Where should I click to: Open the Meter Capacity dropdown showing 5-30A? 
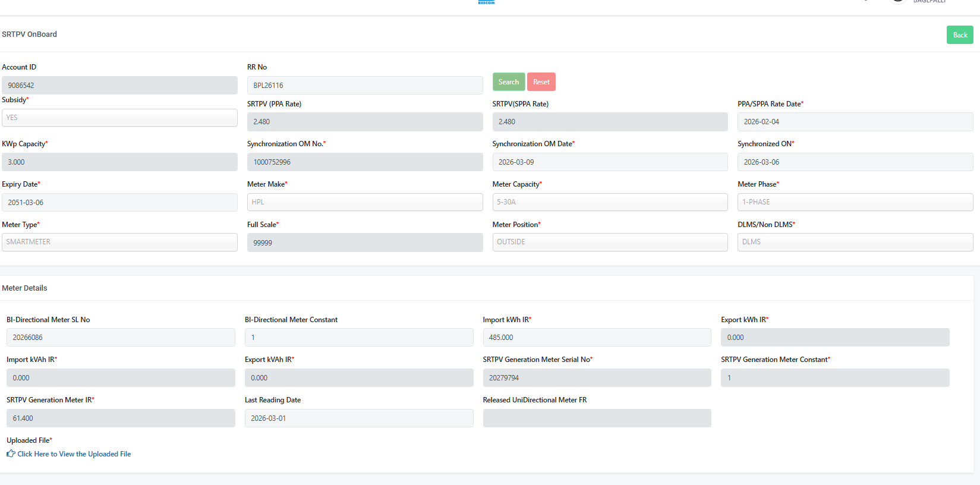(x=610, y=202)
